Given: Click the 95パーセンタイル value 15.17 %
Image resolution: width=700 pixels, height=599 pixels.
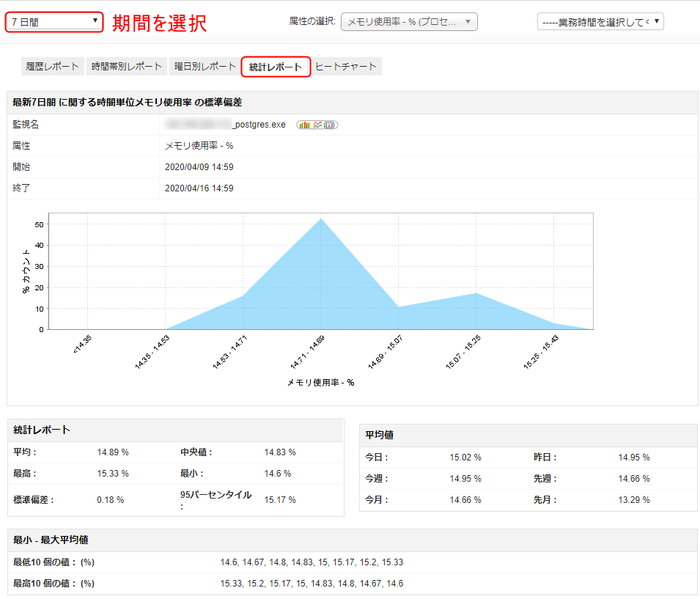Looking at the screenshot, I should point(280,500).
